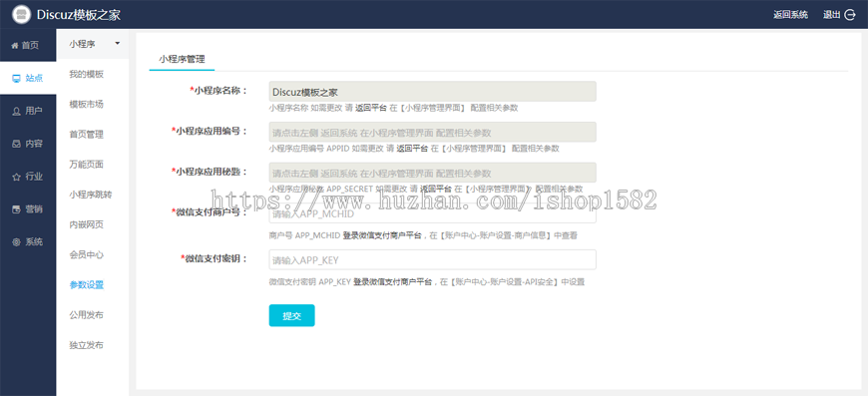Click the person icon beside 用户
The width and height of the screenshot is (868, 396).
(16, 111)
